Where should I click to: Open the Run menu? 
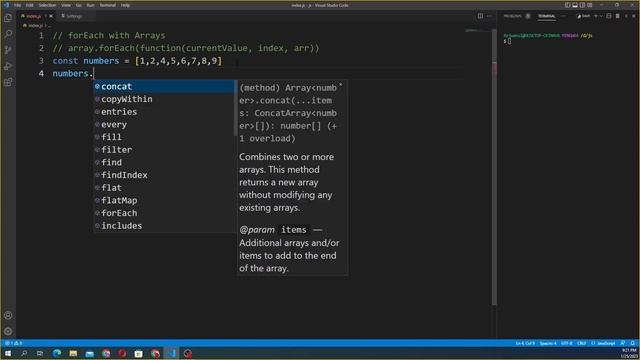(90, 5)
